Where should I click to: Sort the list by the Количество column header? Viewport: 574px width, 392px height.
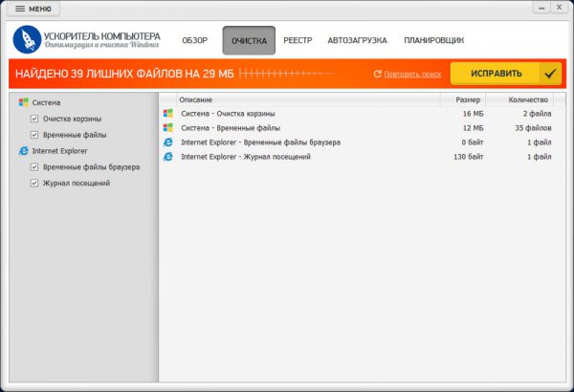point(528,99)
